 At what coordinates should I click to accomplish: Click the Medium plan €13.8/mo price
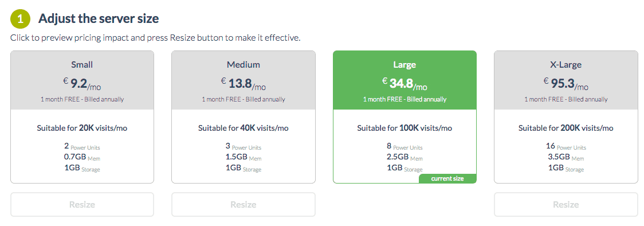[x=243, y=84]
